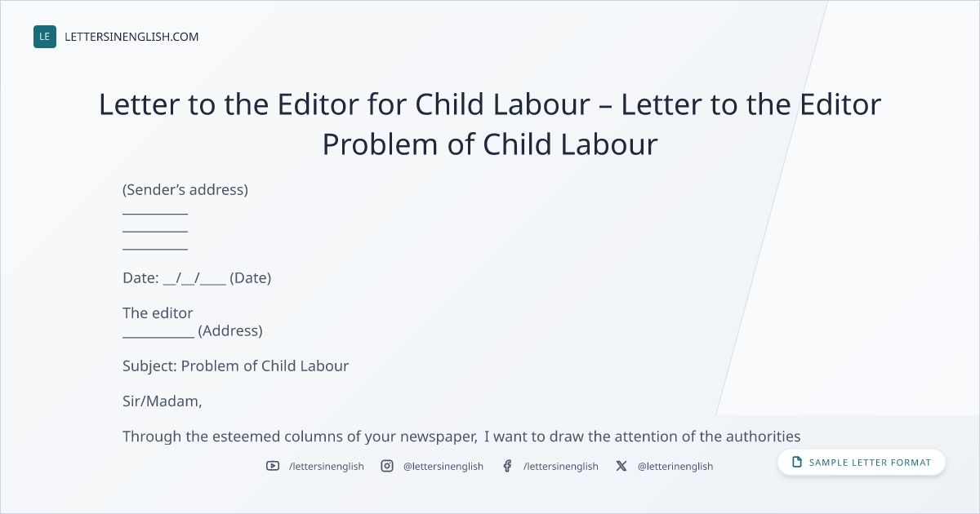Screen dimensions: 980x514
Task: Open the @lettersinenglish Instagram handle
Action: click(443, 466)
